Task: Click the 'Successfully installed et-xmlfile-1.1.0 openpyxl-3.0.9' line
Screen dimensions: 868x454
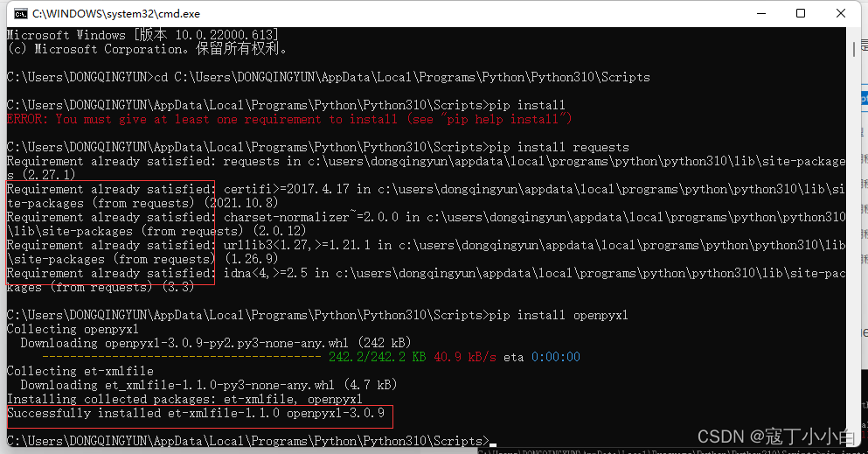Action: point(196,413)
